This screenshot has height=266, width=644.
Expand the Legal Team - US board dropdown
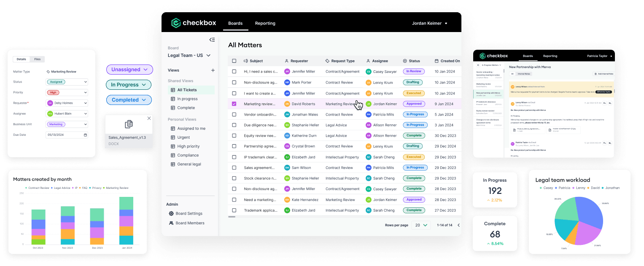pyautogui.click(x=208, y=56)
